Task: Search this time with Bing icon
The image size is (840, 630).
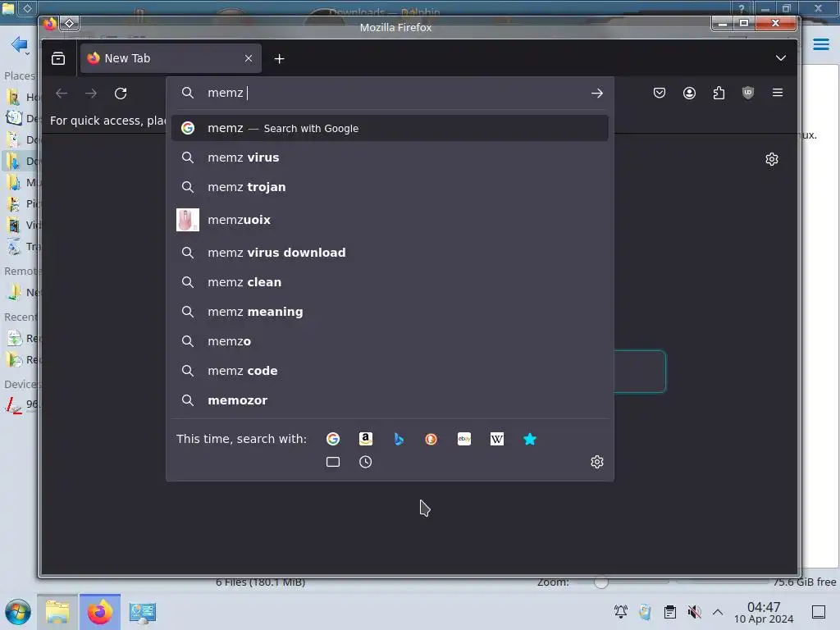Action: tap(398, 439)
